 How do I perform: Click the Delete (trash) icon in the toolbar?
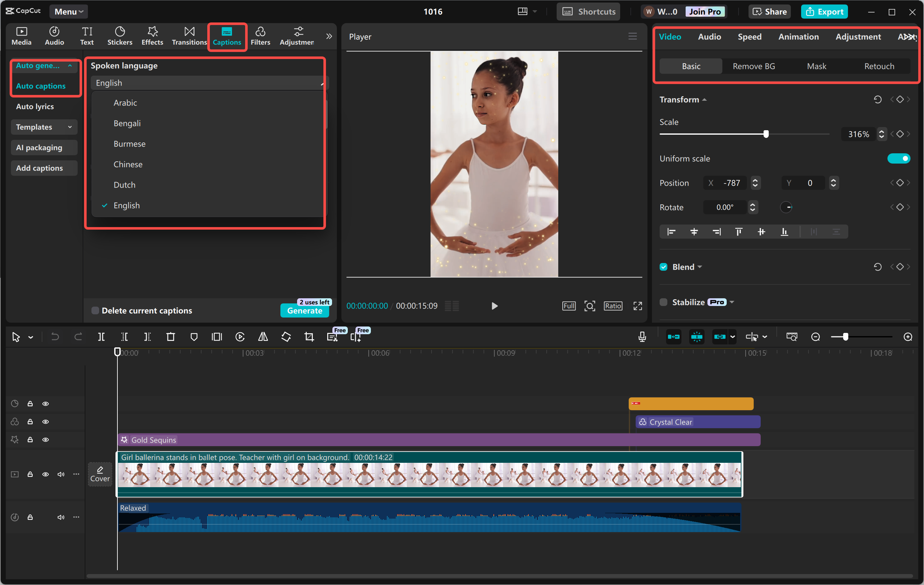[x=171, y=336]
